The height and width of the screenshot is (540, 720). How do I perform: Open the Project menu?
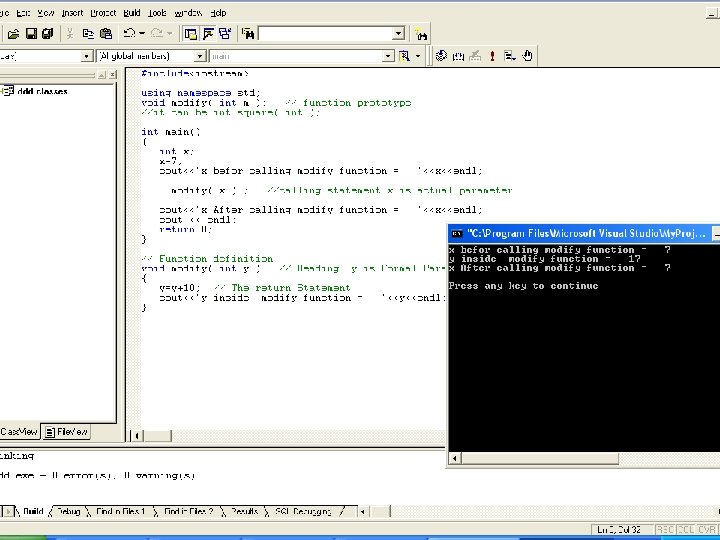(103, 13)
